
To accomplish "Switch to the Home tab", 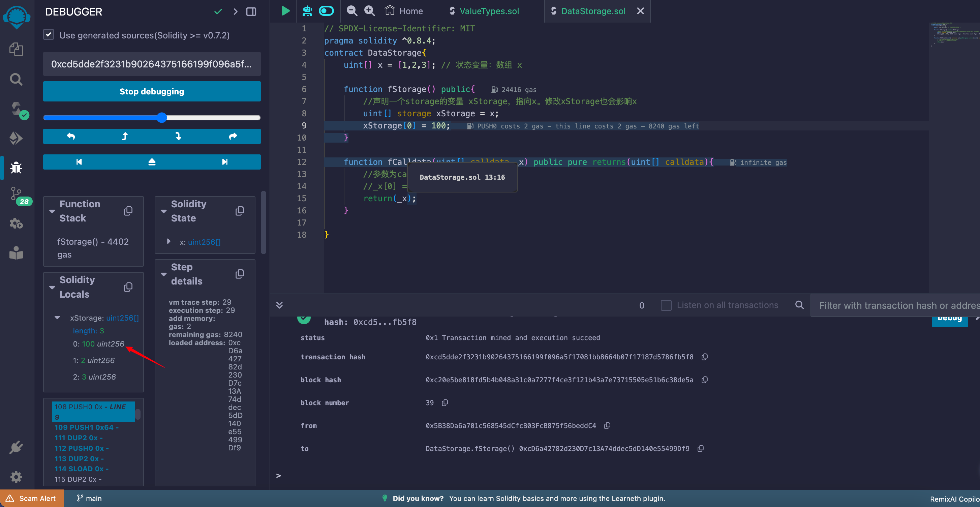I will 404,11.
